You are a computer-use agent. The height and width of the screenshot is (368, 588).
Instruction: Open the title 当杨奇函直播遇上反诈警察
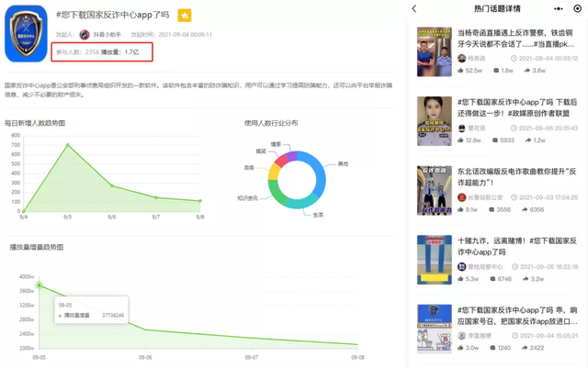[515, 39]
